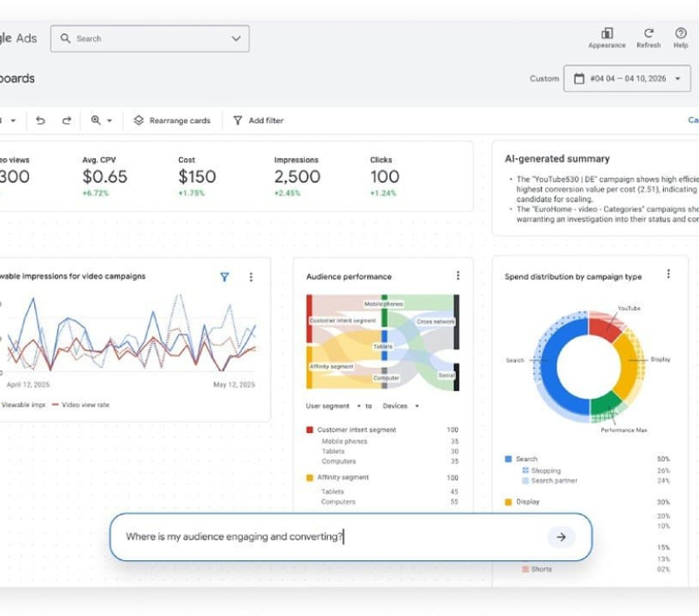This screenshot has height=616, width=699.
Task: Click the Mobile phones row under Customer intent
Action: 389,441
